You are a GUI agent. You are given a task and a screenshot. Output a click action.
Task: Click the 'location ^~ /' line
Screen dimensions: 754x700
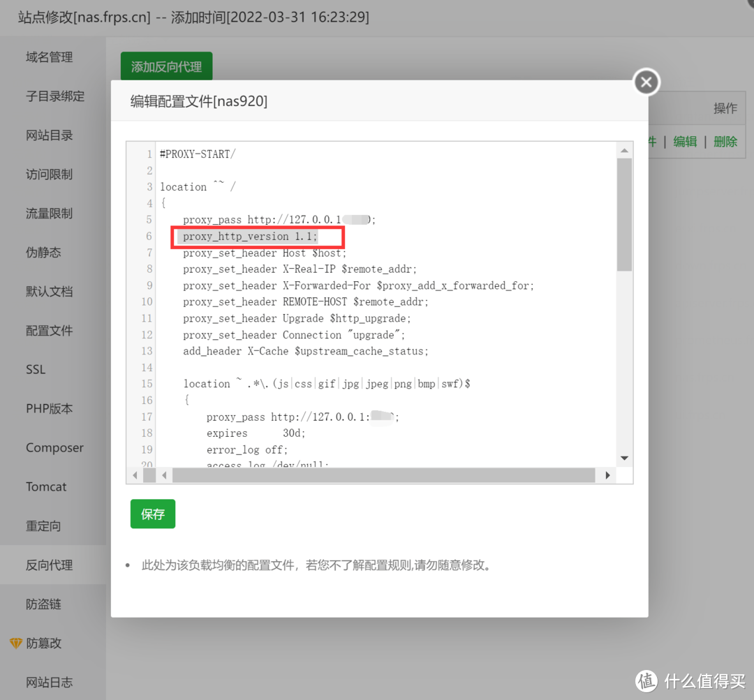click(198, 186)
